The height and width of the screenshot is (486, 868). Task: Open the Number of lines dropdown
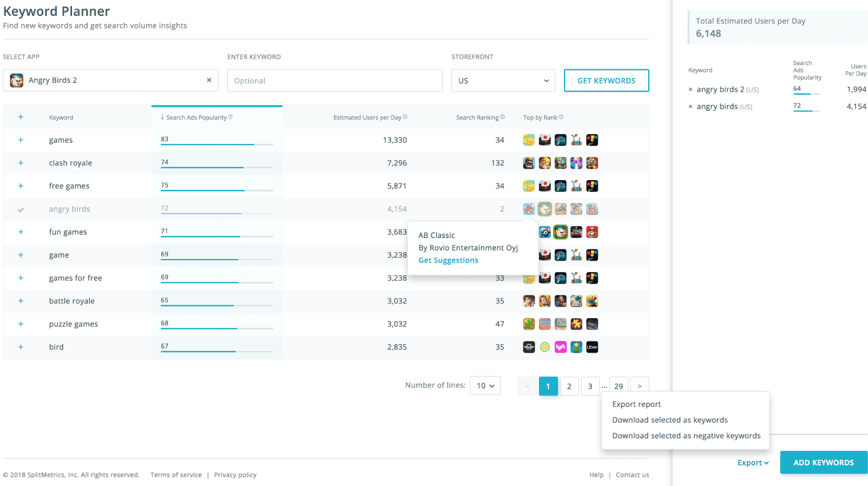click(485, 386)
